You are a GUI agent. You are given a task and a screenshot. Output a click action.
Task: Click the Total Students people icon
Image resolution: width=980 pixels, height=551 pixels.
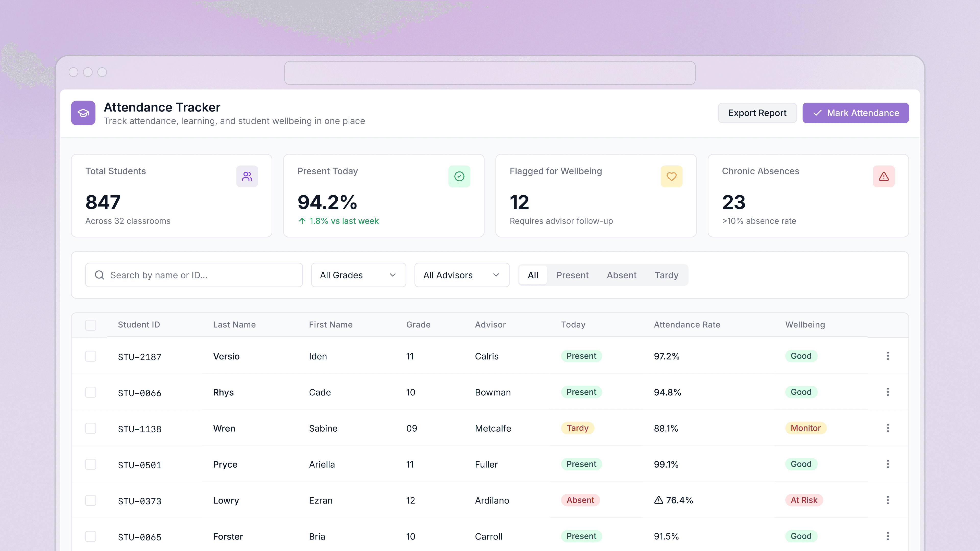(247, 177)
